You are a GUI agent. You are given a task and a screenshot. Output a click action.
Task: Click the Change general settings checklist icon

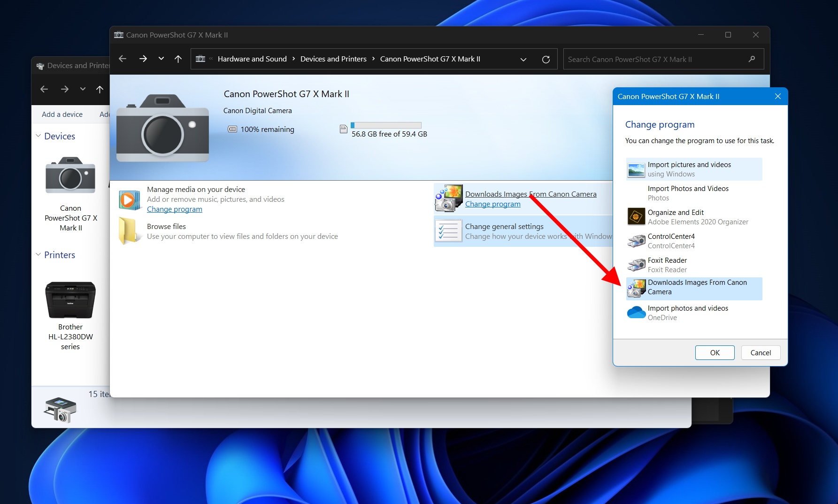449,231
